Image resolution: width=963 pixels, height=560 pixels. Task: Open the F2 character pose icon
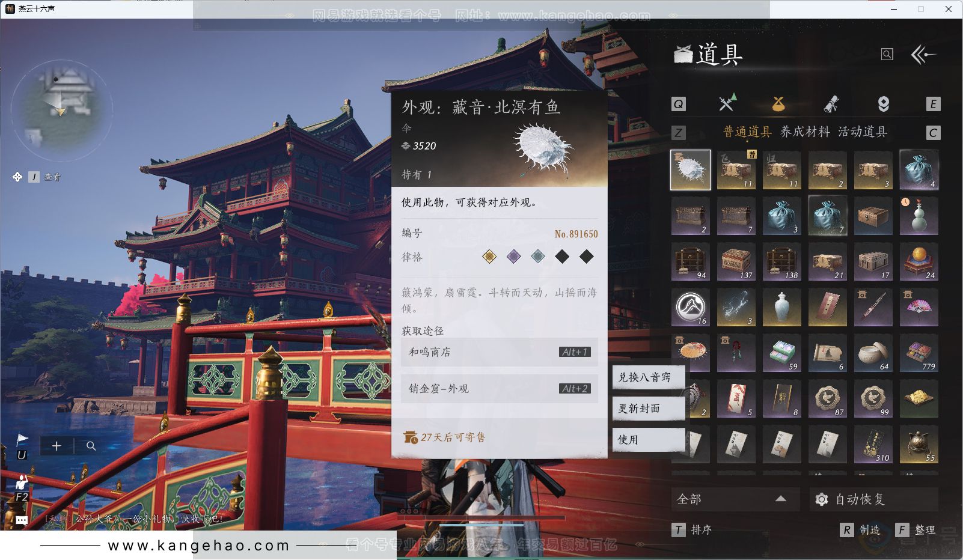pos(22,482)
